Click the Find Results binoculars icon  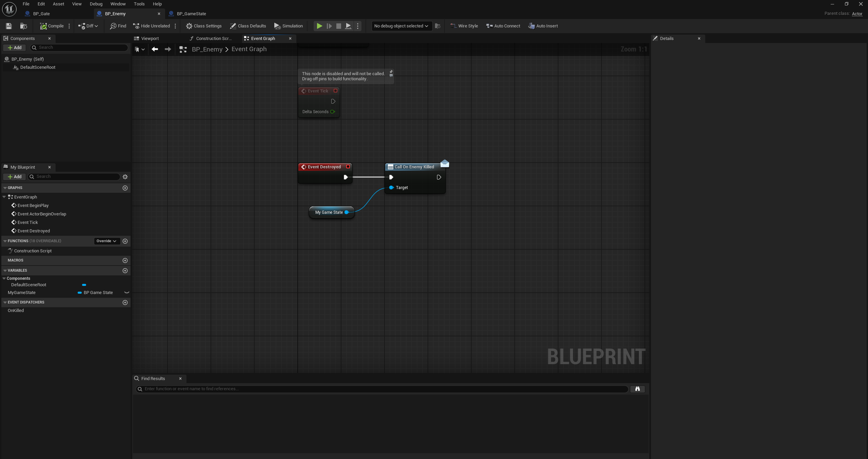(x=637, y=389)
